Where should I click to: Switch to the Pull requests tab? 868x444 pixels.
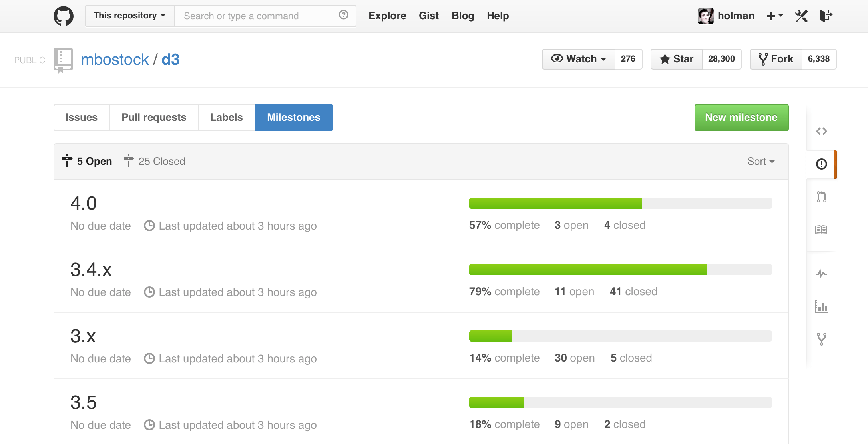[154, 118]
